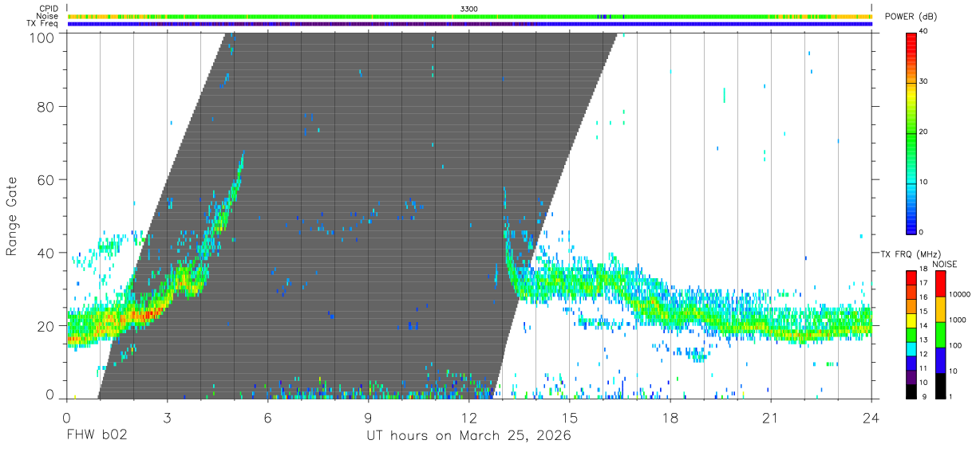Click the power color bar
This screenshot has height=452, width=980.
coord(911,133)
